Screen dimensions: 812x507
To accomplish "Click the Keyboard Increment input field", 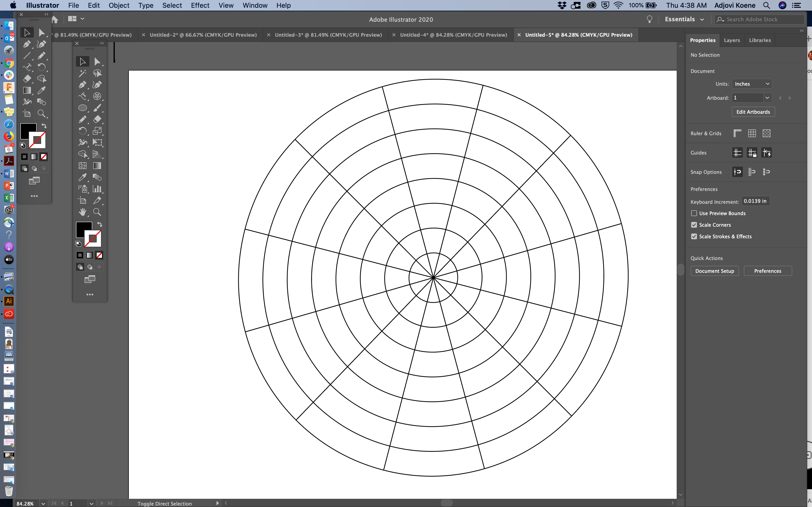I will pyautogui.click(x=755, y=201).
